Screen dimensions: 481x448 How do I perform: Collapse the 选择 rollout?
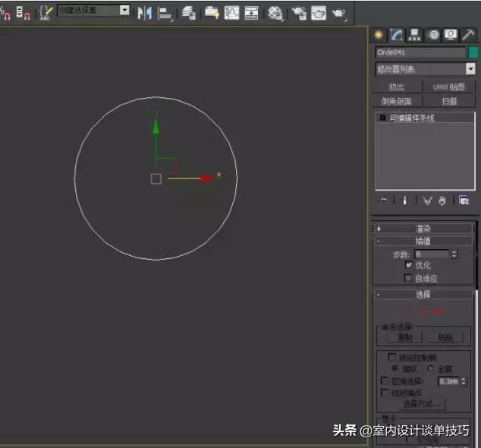point(423,295)
